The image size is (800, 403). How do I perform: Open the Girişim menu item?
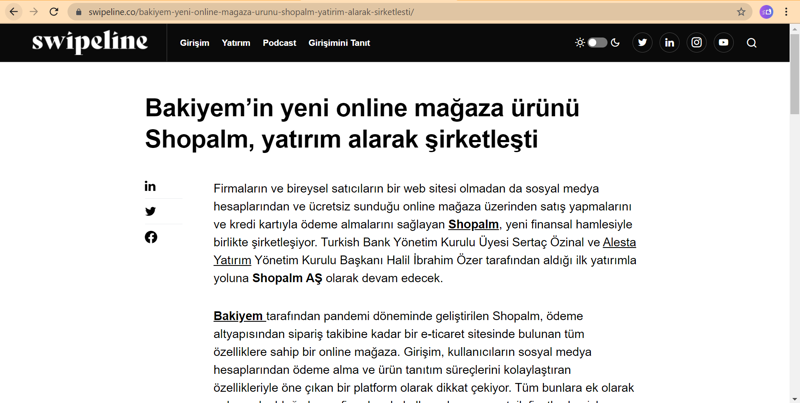tap(194, 43)
